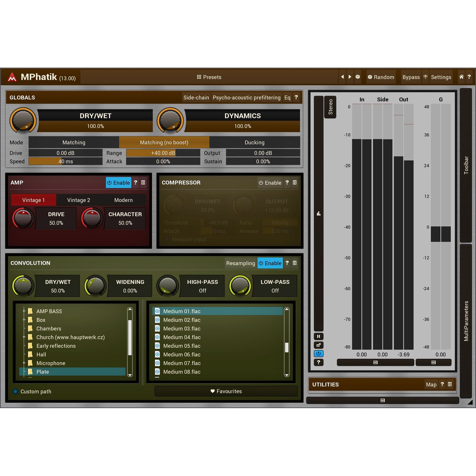Enable the Compressor section

point(270,183)
